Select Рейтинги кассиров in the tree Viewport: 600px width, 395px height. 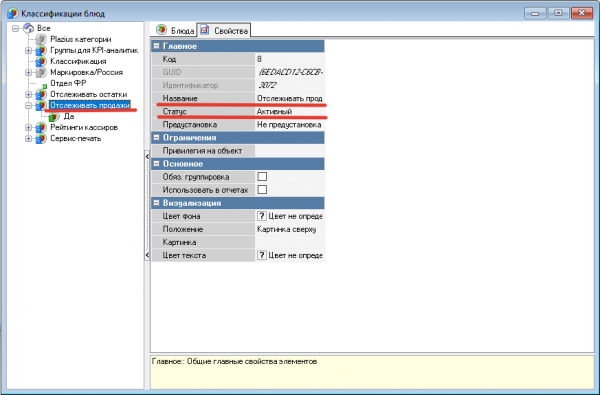[84, 127]
